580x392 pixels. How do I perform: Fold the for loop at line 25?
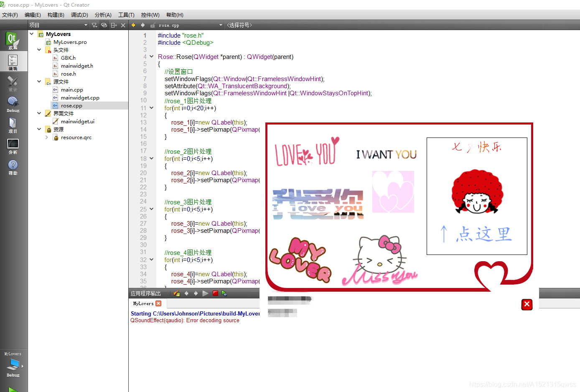(x=152, y=209)
